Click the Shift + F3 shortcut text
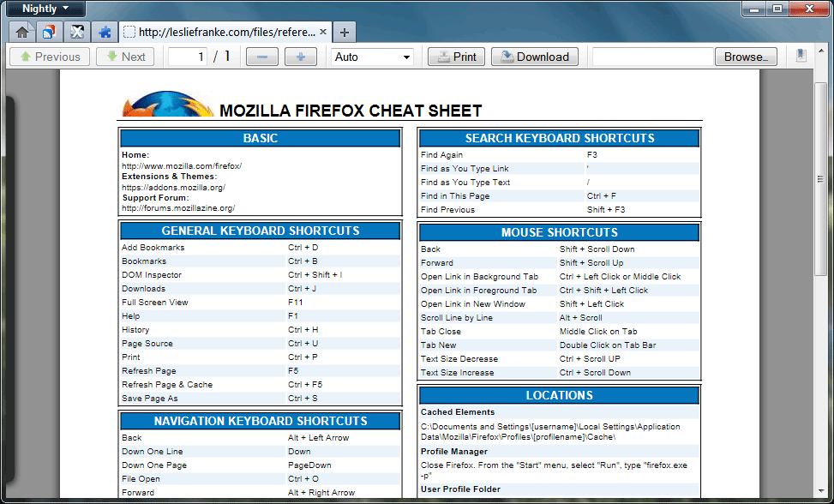Viewport: 834px width, 504px height. 606,209
